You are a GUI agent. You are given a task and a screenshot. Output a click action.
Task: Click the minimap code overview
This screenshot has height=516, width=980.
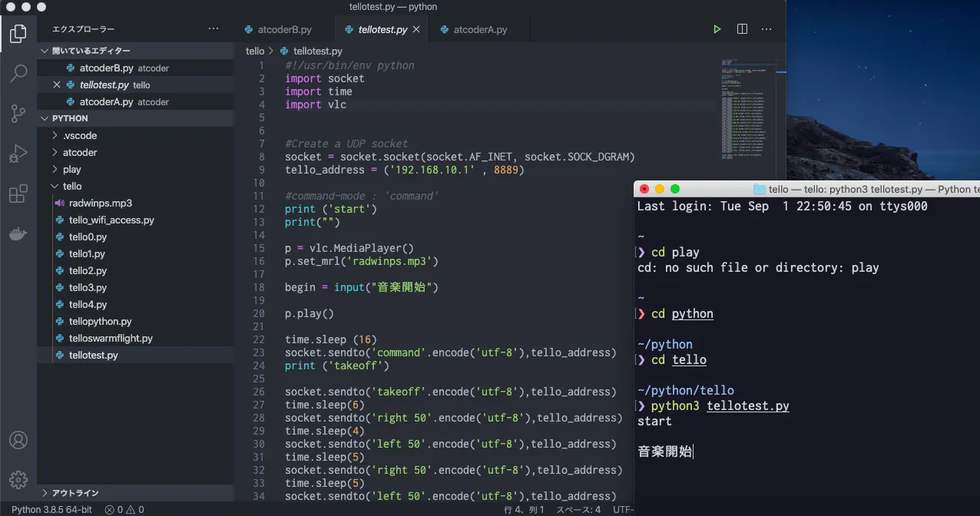743,107
